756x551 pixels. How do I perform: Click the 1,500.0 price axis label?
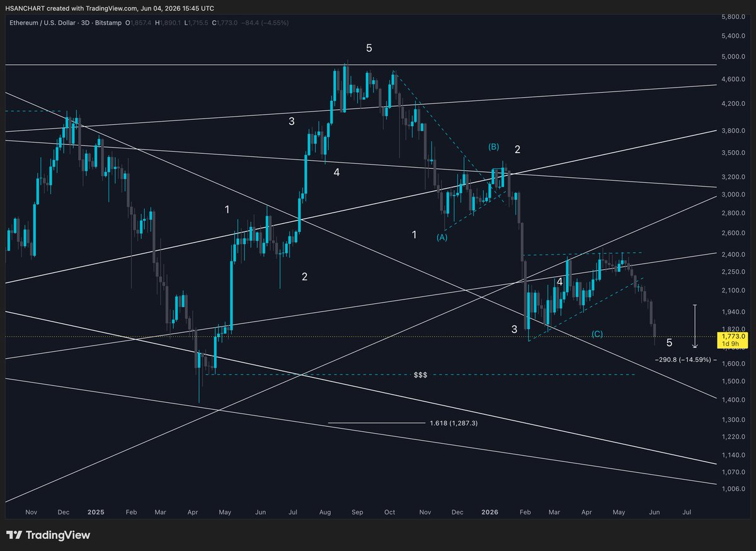click(x=733, y=381)
